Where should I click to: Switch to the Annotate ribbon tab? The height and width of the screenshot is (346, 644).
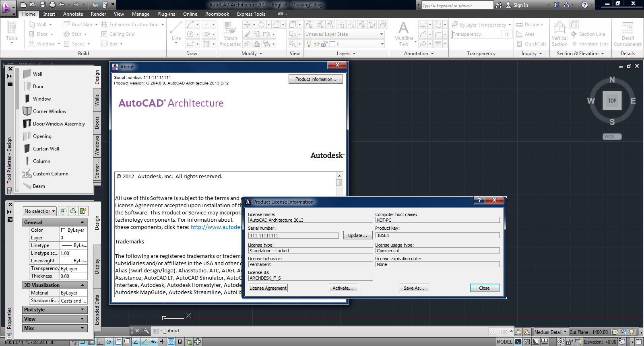coord(73,14)
